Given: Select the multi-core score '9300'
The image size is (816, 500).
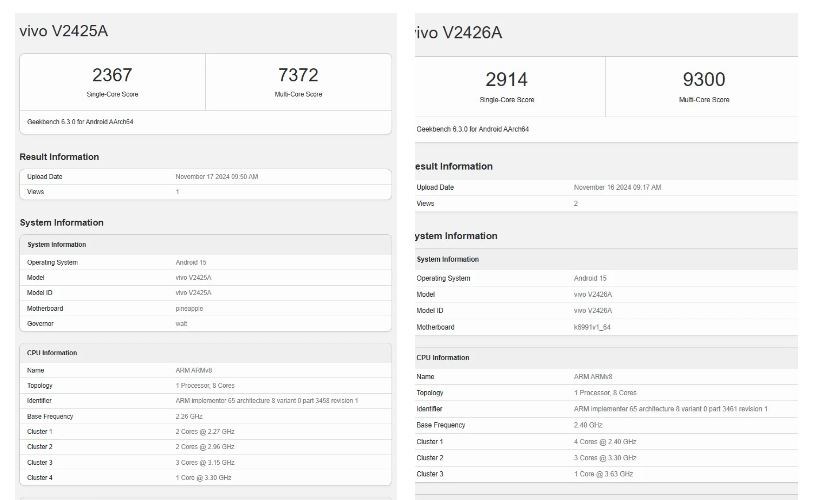Looking at the screenshot, I should coord(704,80).
